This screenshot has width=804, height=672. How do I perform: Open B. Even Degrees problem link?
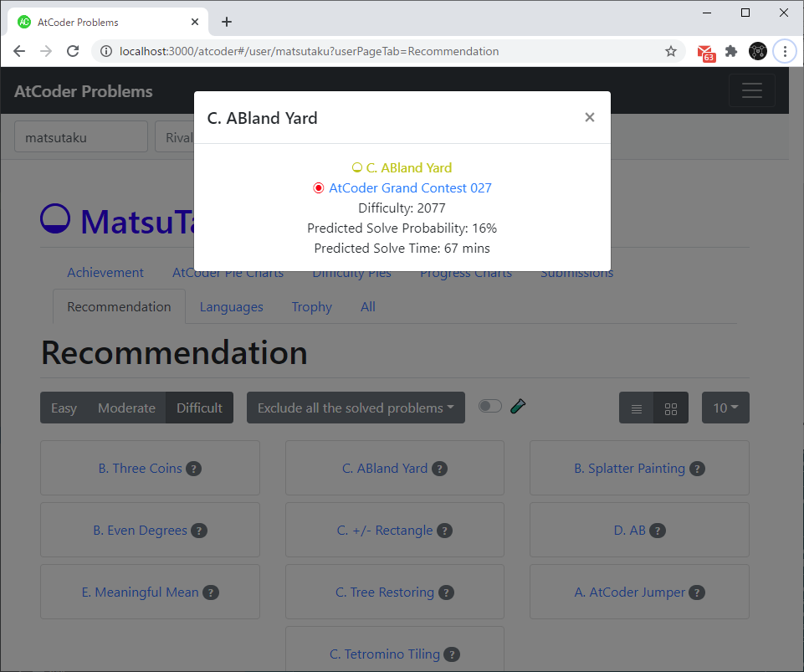(x=140, y=531)
